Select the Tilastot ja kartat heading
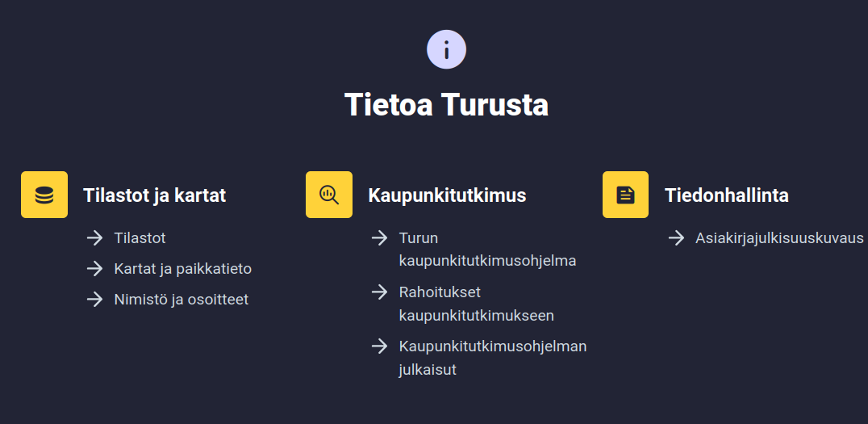 click(x=154, y=195)
